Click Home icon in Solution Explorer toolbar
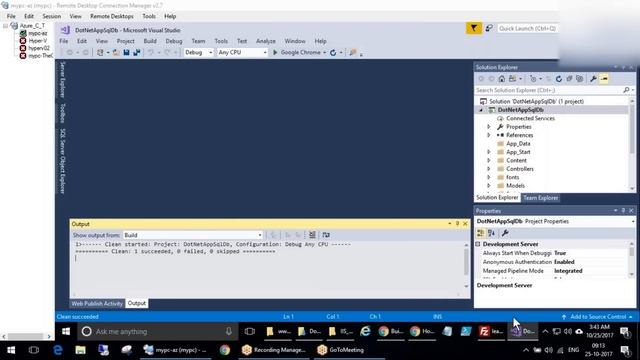The height and width of the screenshot is (360, 640). [x=502, y=79]
